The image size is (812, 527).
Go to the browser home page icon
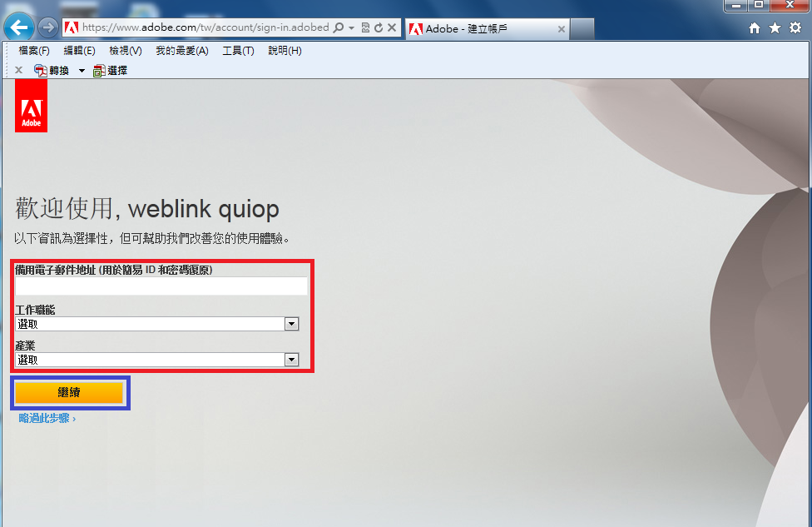755,28
